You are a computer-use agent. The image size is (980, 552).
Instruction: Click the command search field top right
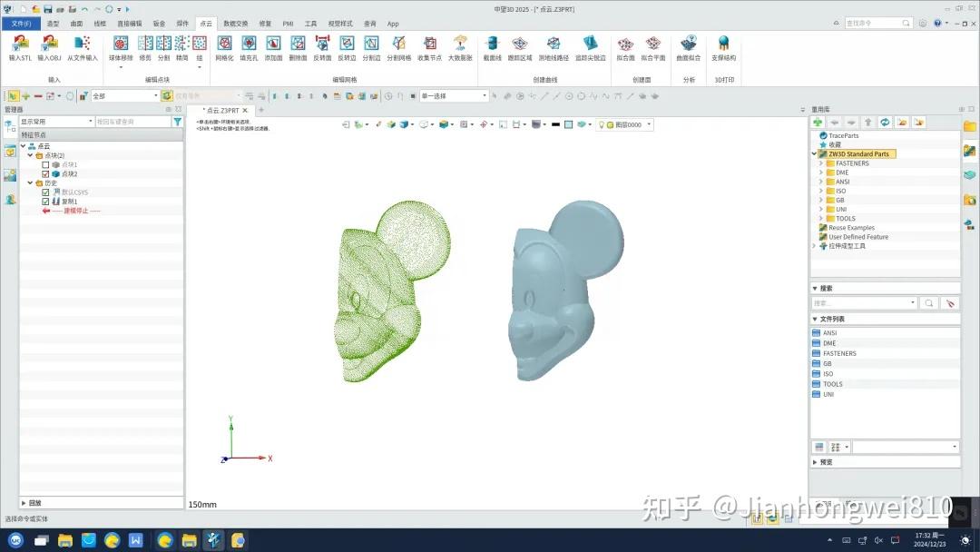point(874,24)
